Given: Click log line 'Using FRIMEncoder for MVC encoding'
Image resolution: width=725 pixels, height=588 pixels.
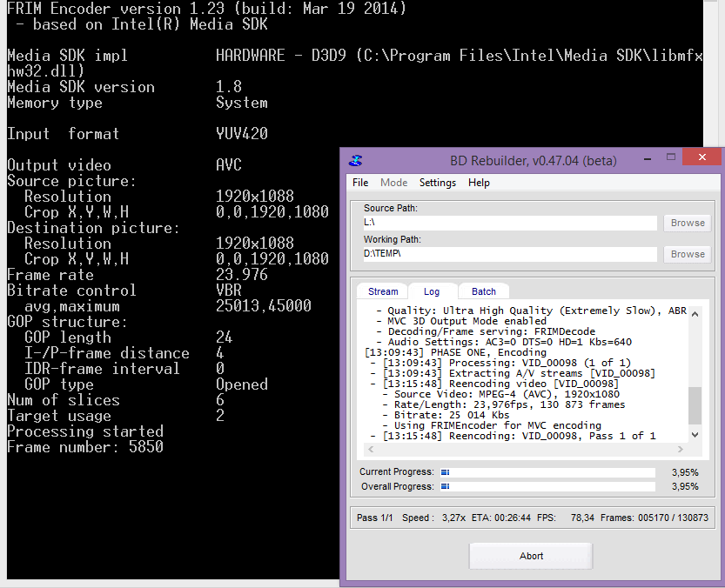Looking at the screenshot, I should tap(492, 425).
